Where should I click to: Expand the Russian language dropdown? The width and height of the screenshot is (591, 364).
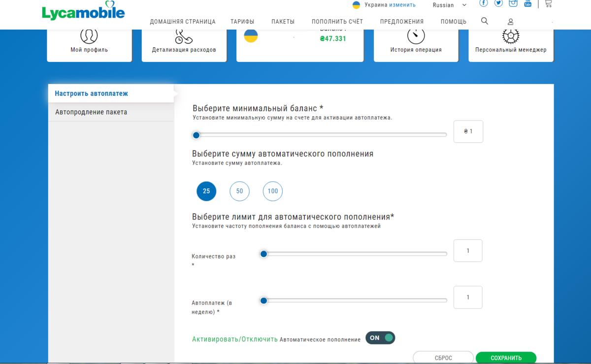coord(450,5)
